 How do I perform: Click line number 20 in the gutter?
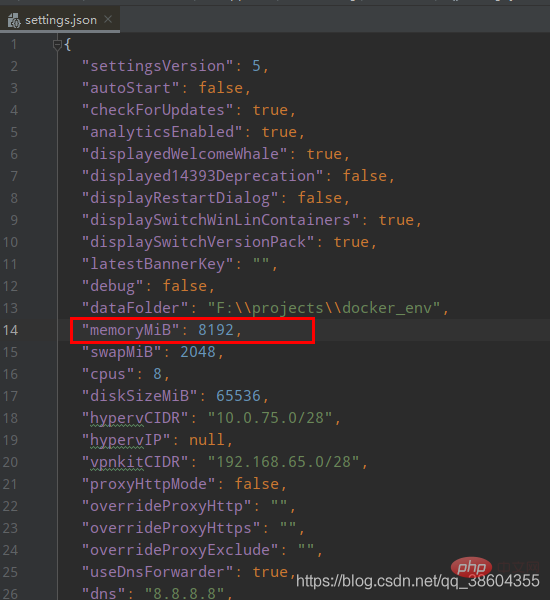point(10,462)
